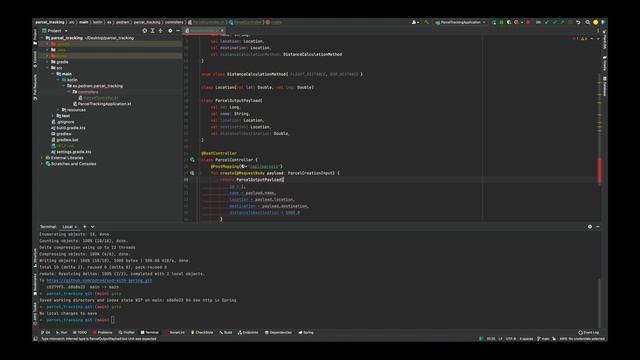The image size is (640, 360).
Task: Click the Expand All icon in Project panel
Action: [x=153, y=31]
